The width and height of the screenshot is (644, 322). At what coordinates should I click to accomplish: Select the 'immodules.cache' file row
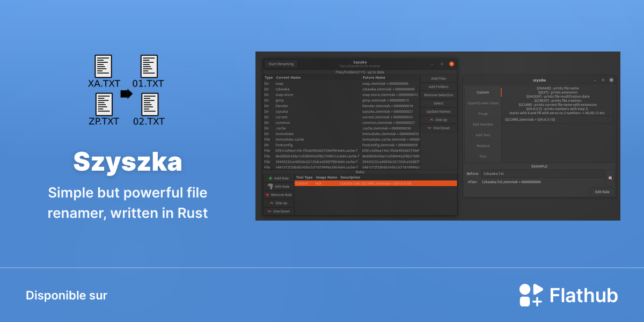(x=341, y=140)
